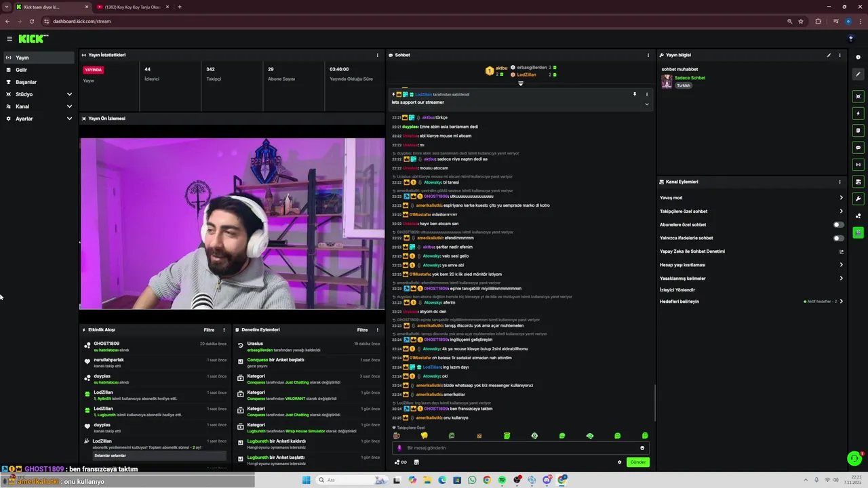Open Sohbet panel options menu
The image size is (868, 488).
(x=648, y=55)
